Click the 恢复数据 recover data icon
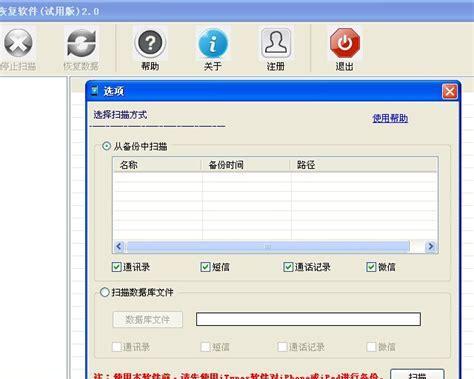 pos(81,43)
